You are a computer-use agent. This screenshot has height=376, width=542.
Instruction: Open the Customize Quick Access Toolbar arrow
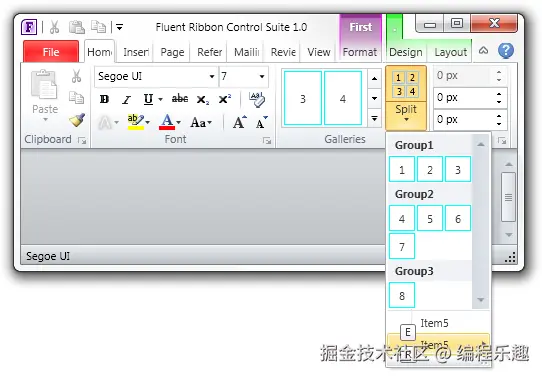[119, 27]
